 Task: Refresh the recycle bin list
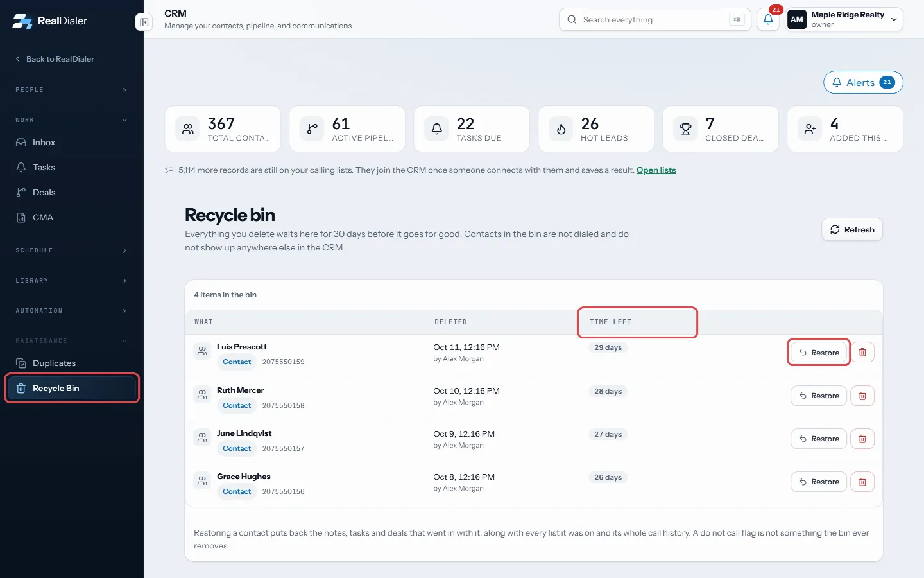(852, 230)
